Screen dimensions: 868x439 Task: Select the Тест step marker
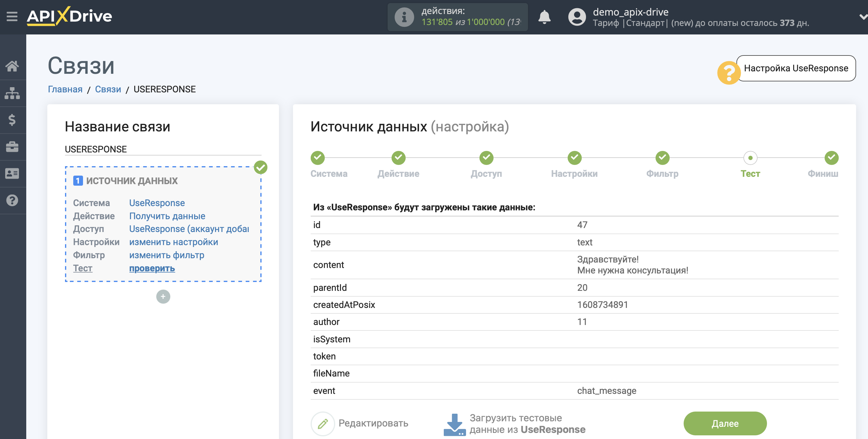[750, 158]
